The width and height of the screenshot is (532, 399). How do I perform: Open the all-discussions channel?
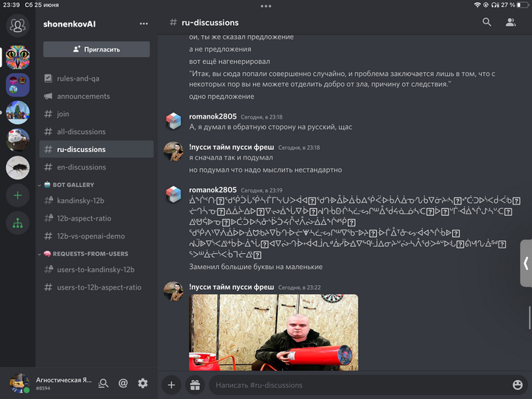[x=97, y=131]
